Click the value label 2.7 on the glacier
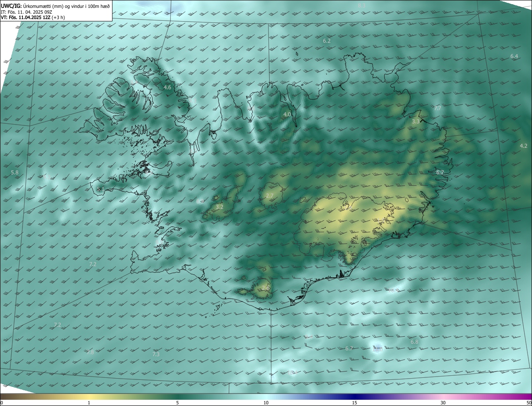Viewport: 532px width, 406px height. coord(270,196)
